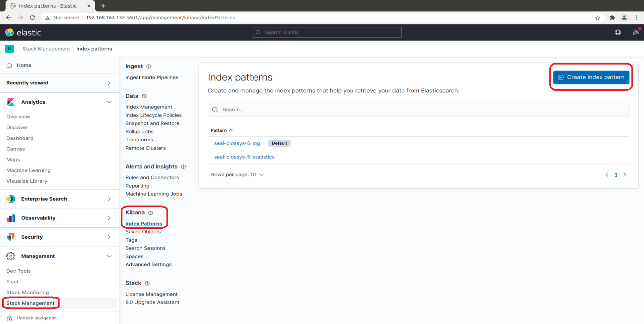The height and width of the screenshot is (324, 644).
Task: Expand the Security section
Action: pyautogui.click(x=109, y=237)
